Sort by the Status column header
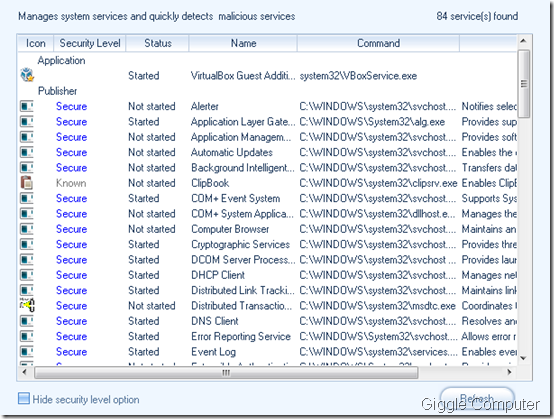 pos(158,43)
